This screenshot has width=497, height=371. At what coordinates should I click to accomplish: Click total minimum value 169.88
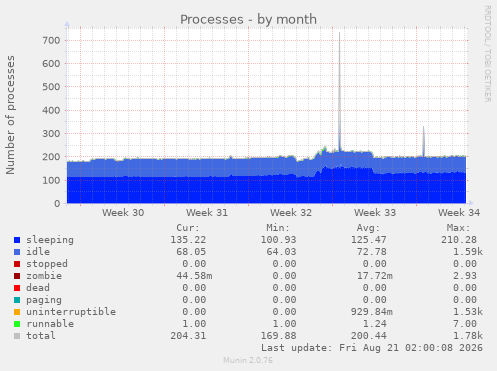pos(278,336)
